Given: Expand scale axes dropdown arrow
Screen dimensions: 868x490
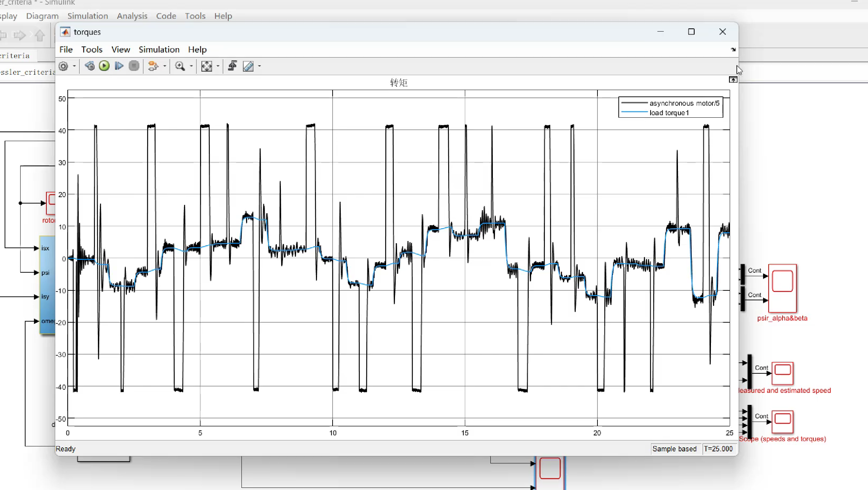Looking at the screenshot, I should coord(218,66).
